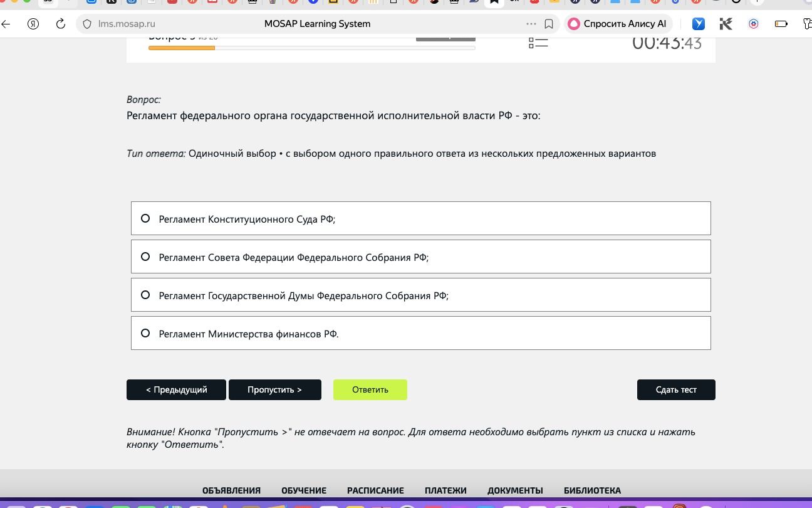Screen dimensions: 812x508
Task: Click the Спросить Алису AI button
Action: [x=618, y=24]
